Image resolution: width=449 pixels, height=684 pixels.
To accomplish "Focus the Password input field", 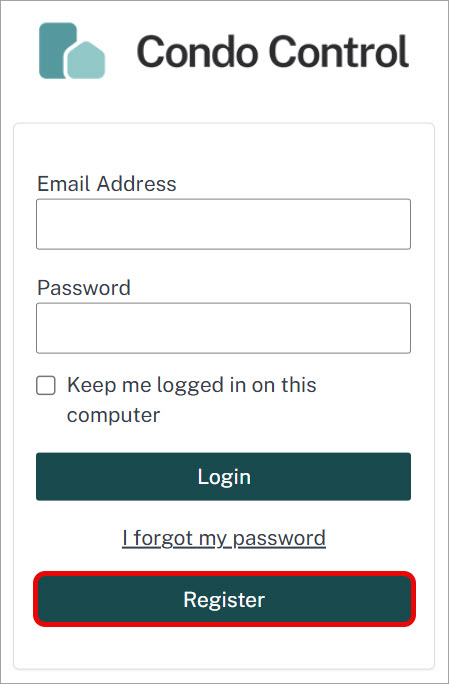I will click(223, 328).
